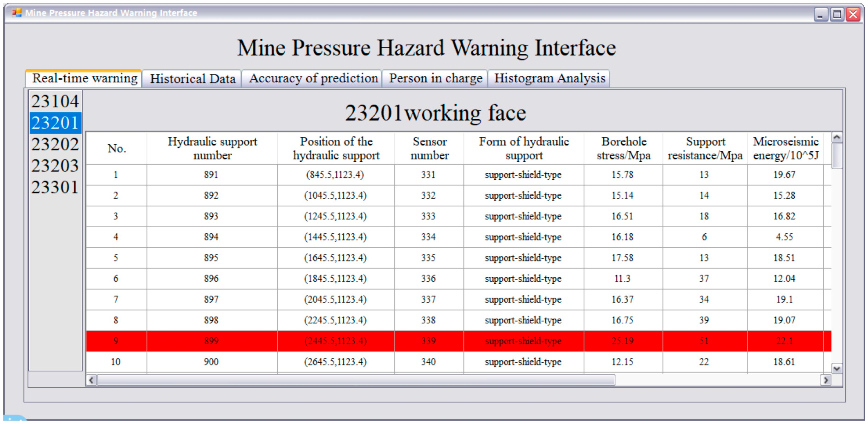
Task: Close the Mine Pressure Hazard window
Action: point(853,15)
